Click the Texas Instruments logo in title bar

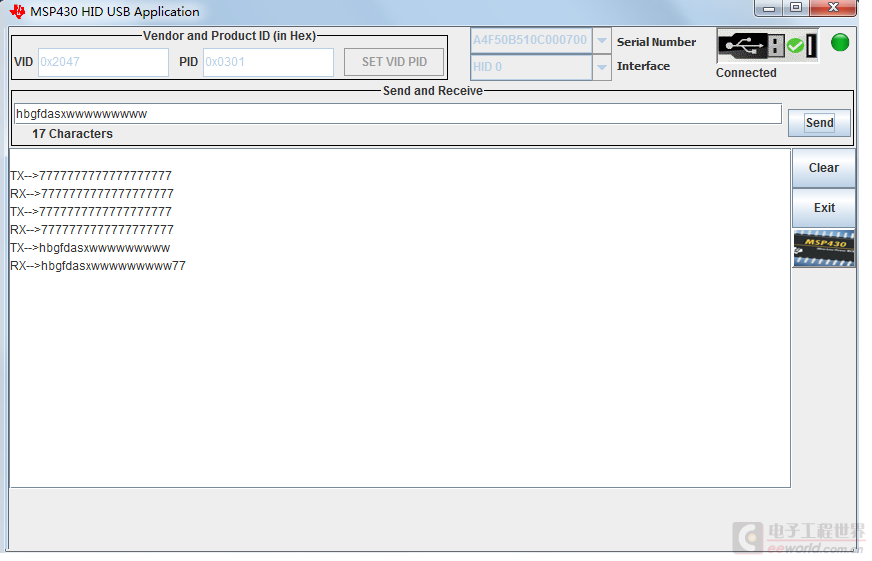coord(17,12)
